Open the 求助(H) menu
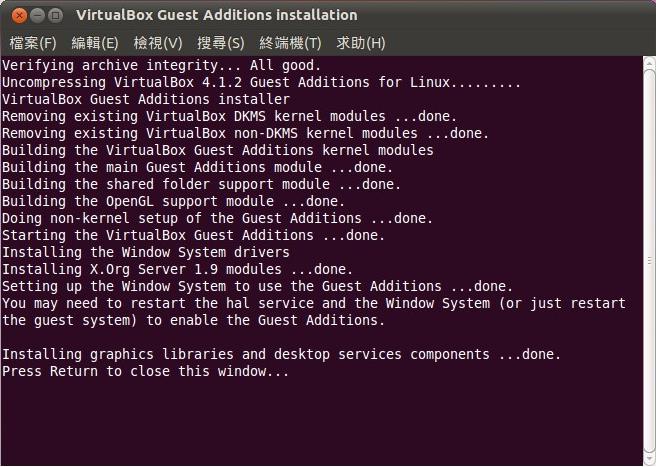Image resolution: width=656 pixels, height=467 pixels. coord(360,43)
